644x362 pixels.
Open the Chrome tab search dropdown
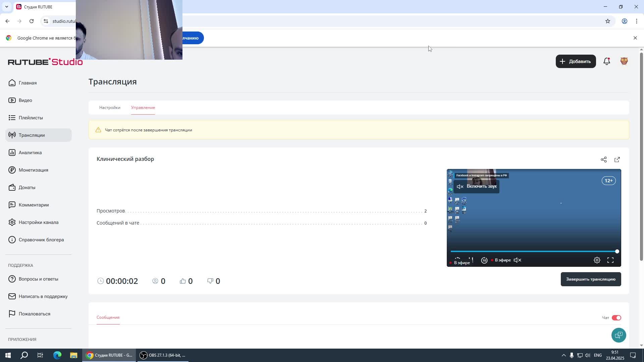(6, 7)
